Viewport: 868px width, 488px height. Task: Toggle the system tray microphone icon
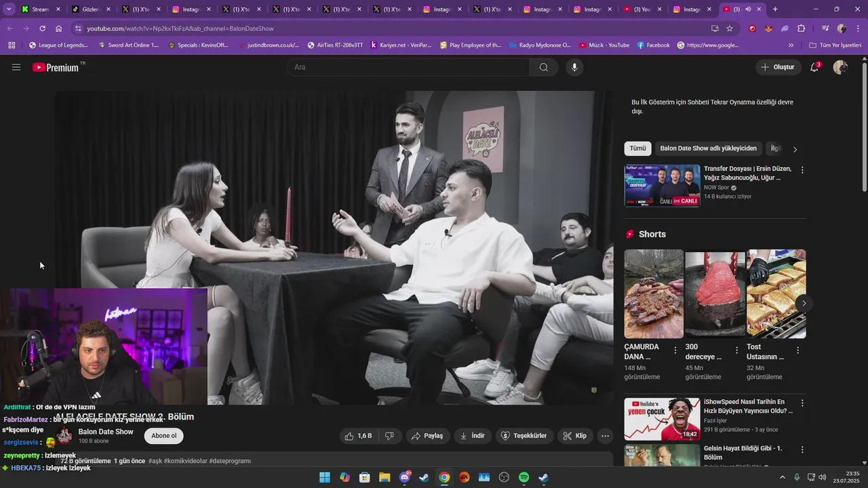click(797, 477)
